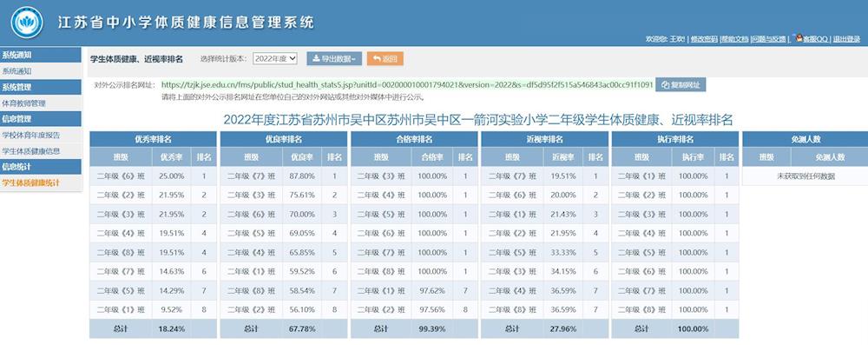Click 二年级《7》班 in good rate table

click(252, 176)
